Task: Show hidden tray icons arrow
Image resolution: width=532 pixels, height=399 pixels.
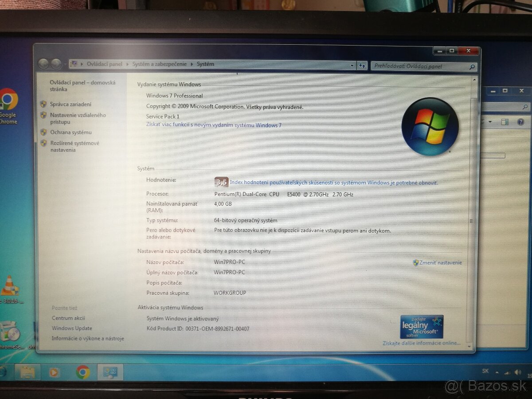Action: tap(497, 372)
